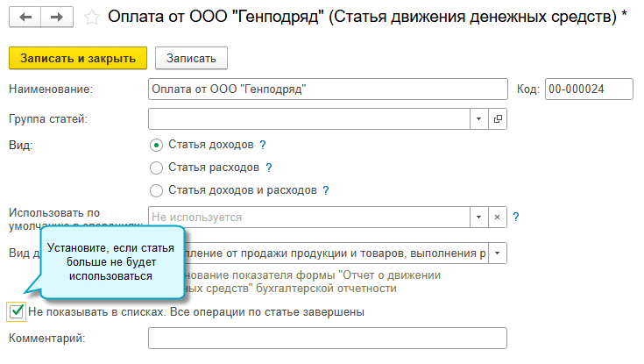
Task: Open help question mark for Статья расходов
Action: (x=269, y=168)
